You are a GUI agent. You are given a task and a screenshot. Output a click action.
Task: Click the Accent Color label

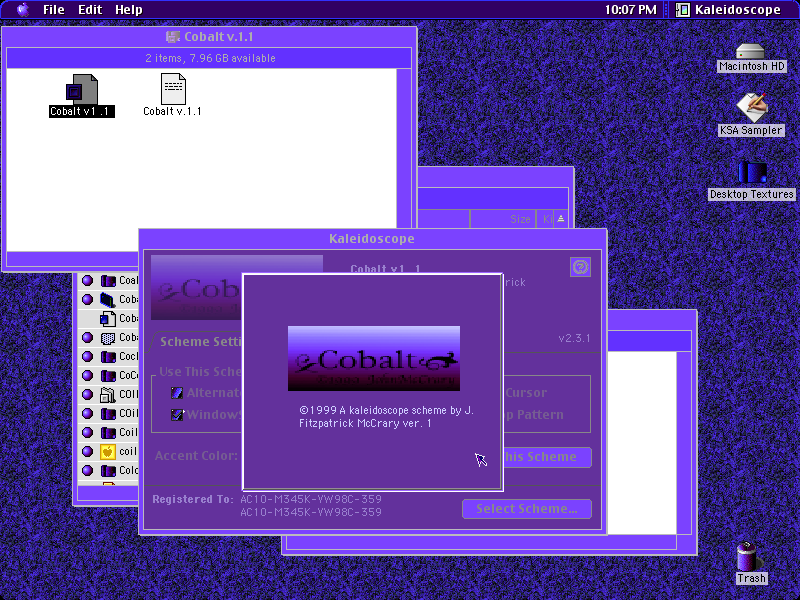(196, 456)
